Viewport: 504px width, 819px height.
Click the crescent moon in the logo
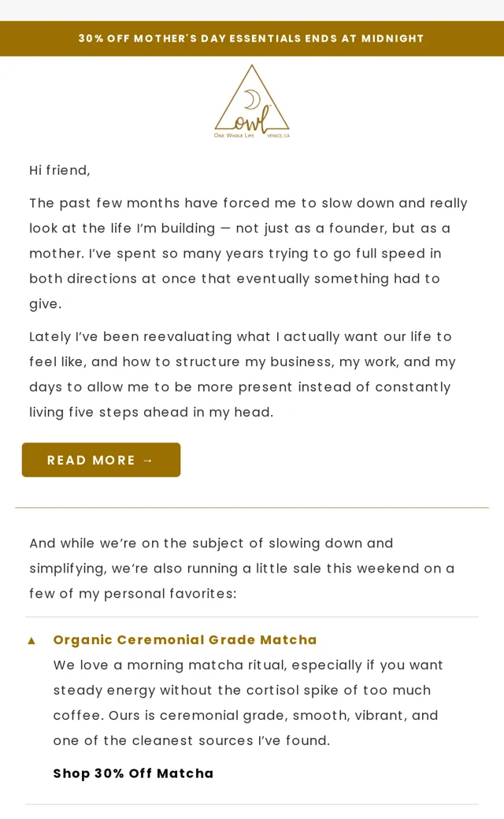click(x=253, y=99)
